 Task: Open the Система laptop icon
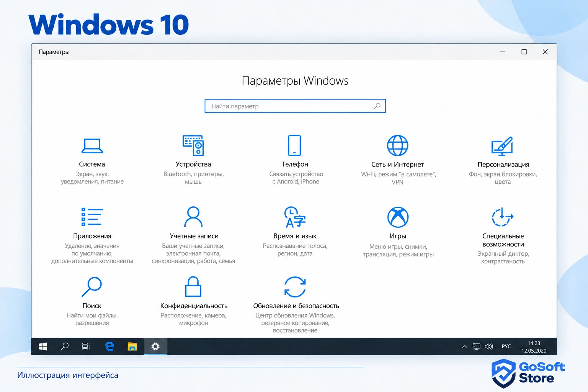pyautogui.click(x=92, y=145)
